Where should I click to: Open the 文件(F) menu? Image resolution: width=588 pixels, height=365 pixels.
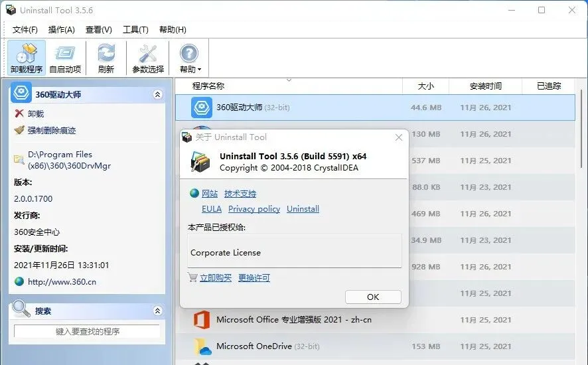25,30
